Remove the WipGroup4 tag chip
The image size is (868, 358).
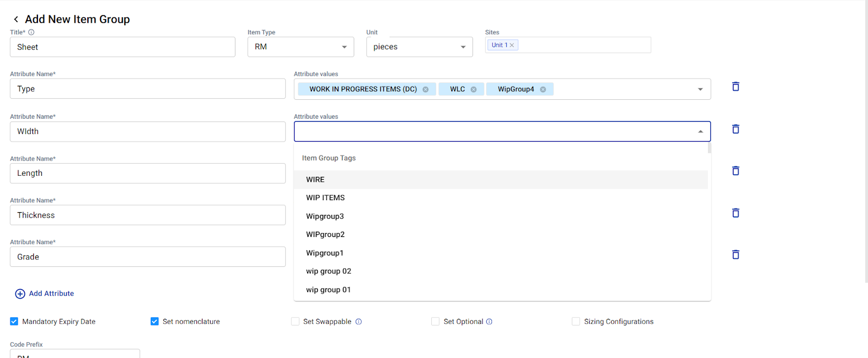pos(542,90)
